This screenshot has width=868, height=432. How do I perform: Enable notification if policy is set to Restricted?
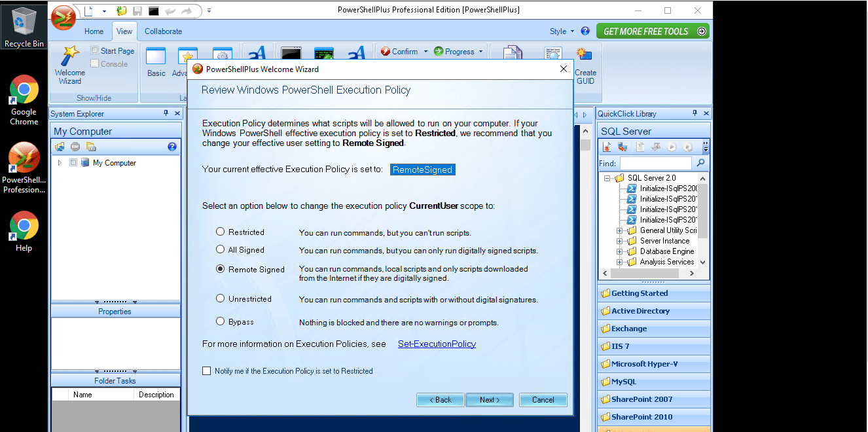coord(206,370)
